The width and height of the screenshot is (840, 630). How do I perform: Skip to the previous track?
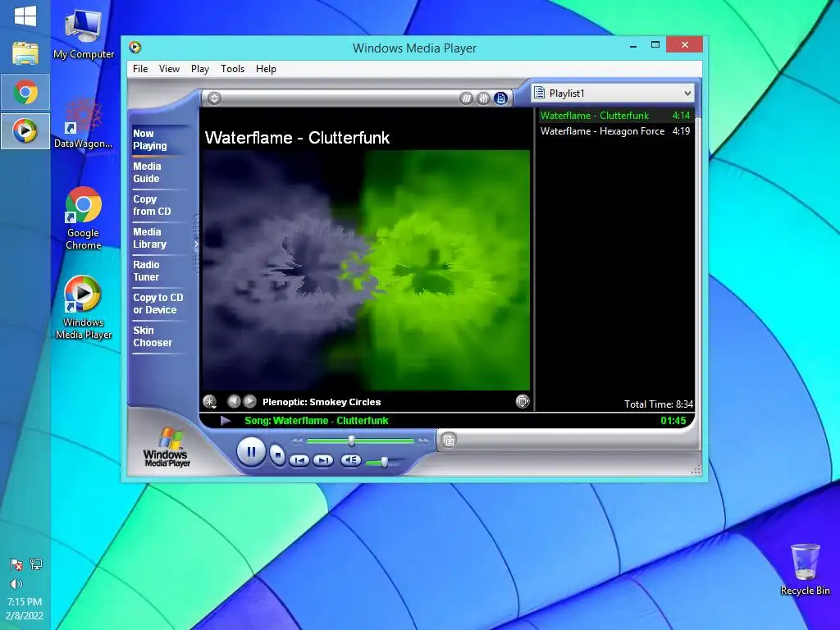coord(299,460)
